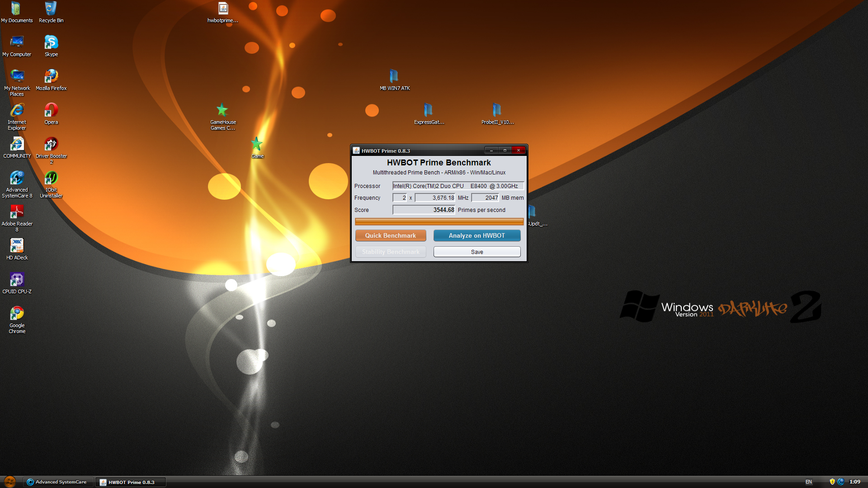This screenshot has width=868, height=488.
Task: Click the Score value field
Action: 424,210
